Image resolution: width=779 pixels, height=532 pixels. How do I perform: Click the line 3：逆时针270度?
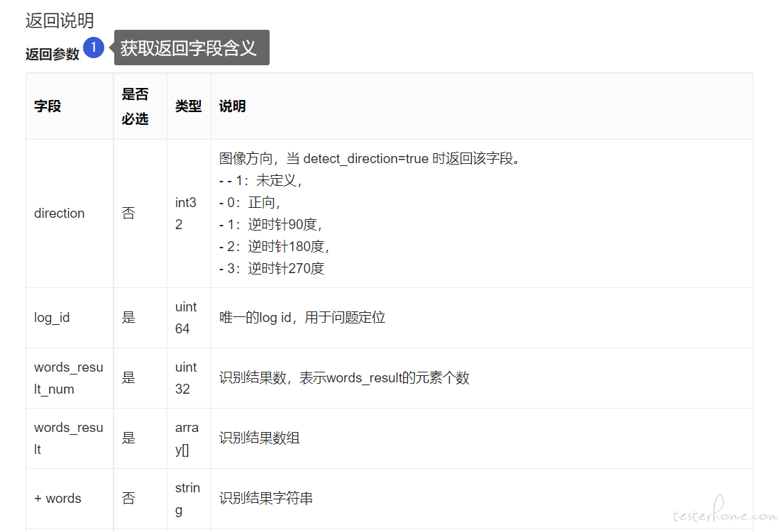(272, 268)
